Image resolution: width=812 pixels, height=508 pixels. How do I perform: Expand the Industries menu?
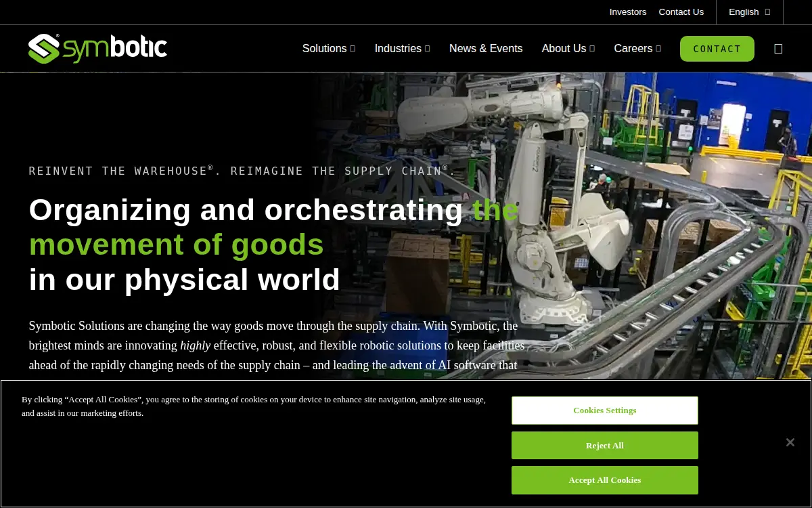click(403, 49)
